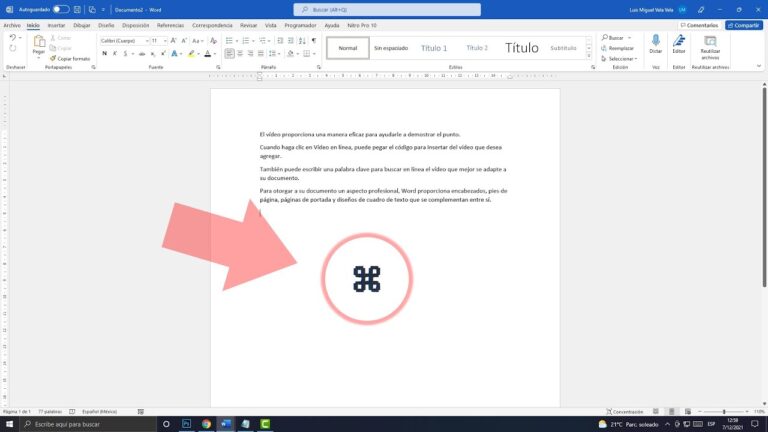Click the bullets list icon

229,41
